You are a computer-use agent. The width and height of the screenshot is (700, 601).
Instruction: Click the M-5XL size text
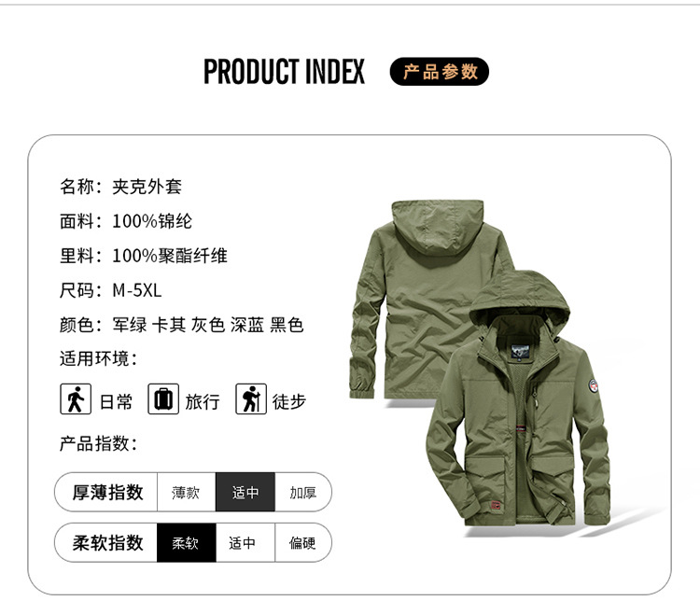click(x=136, y=290)
